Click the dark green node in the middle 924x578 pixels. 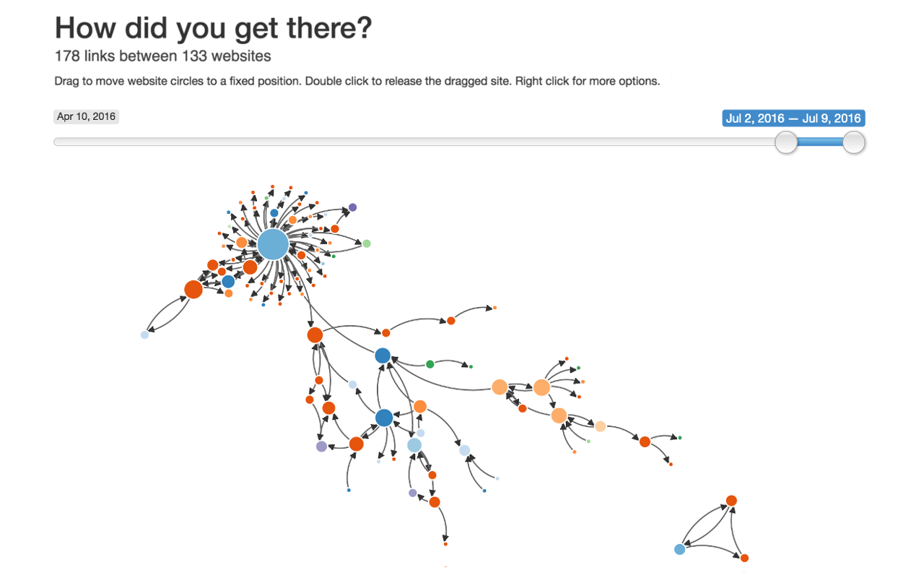tap(430, 364)
